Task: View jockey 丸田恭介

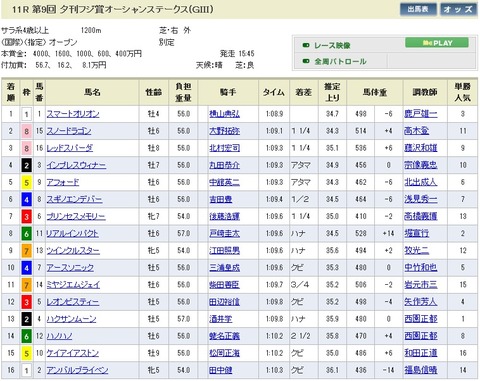Action: (x=224, y=165)
